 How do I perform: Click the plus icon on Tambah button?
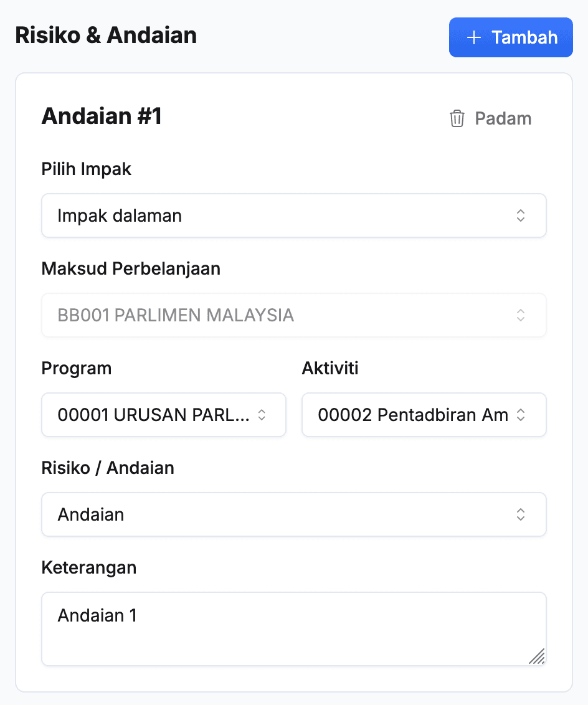474,37
